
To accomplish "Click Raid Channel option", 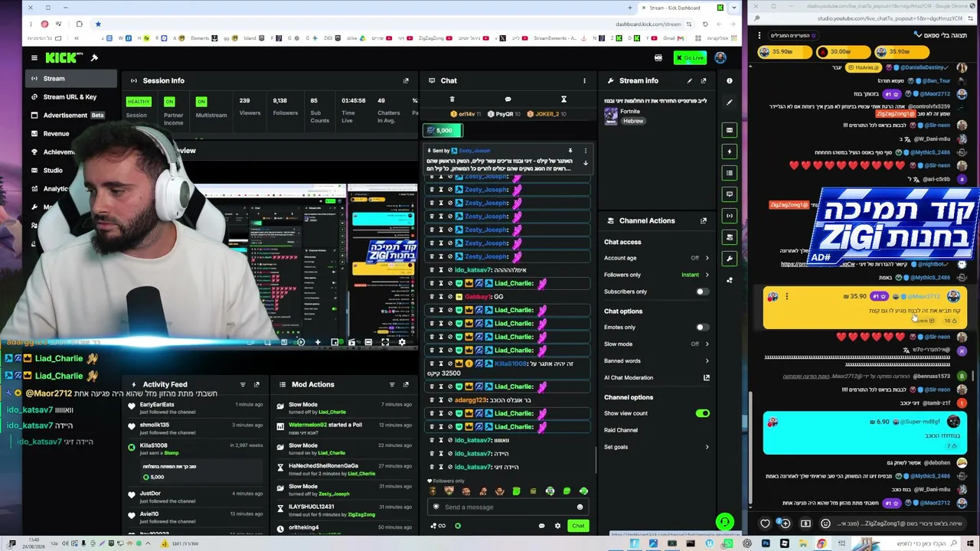I will tap(621, 430).
